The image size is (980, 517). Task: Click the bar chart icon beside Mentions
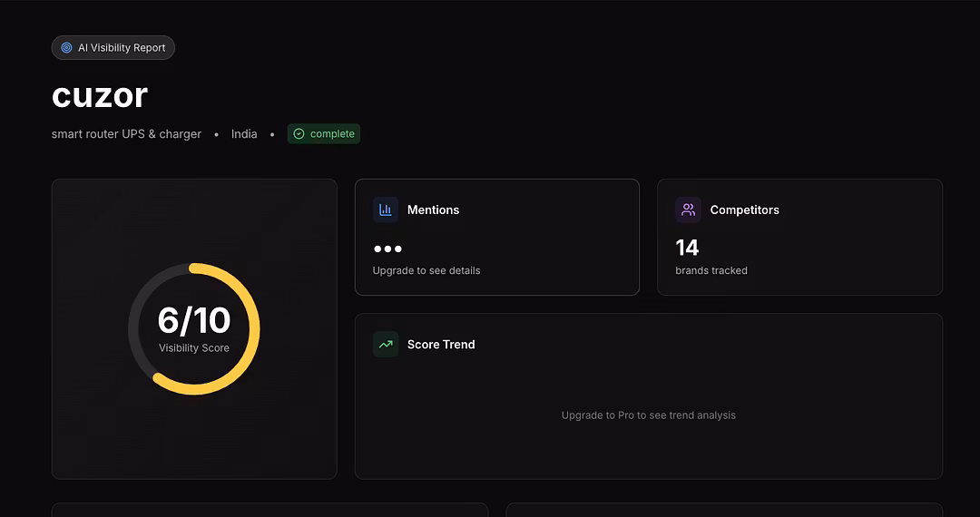click(x=386, y=210)
